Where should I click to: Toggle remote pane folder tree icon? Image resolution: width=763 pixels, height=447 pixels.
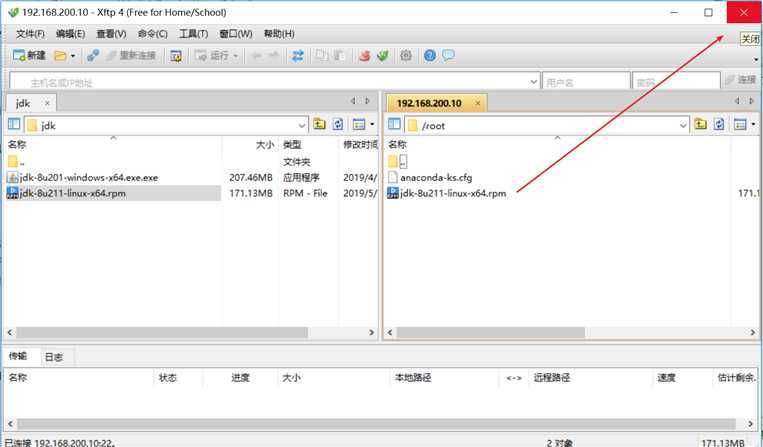pos(394,125)
